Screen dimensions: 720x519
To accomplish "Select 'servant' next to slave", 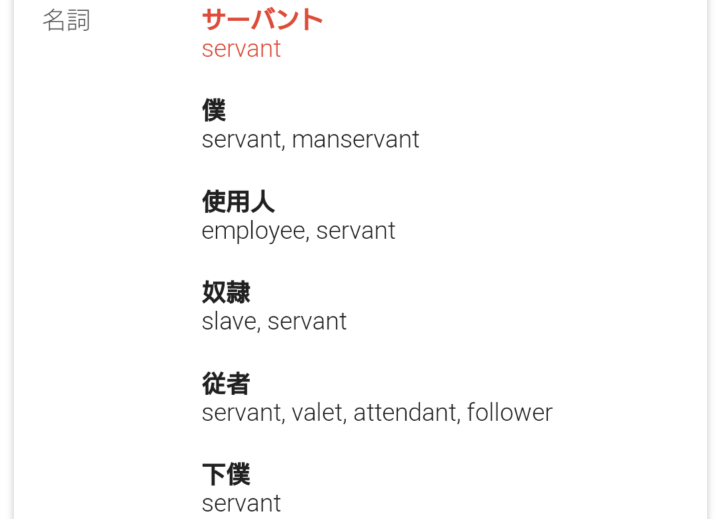I will [x=307, y=322].
